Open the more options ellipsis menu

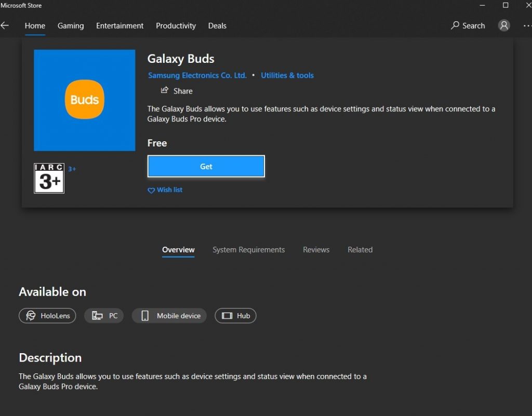tap(527, 26)
